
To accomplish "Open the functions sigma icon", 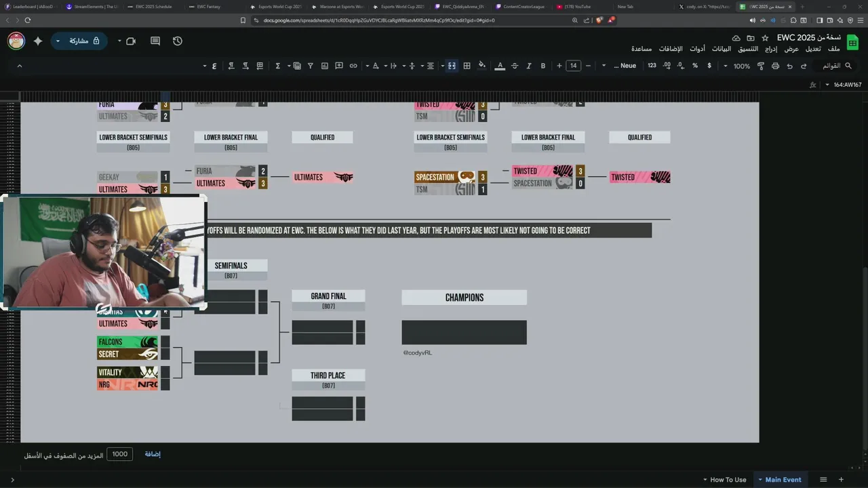I will pyautogui.click(x=278, y=66).
